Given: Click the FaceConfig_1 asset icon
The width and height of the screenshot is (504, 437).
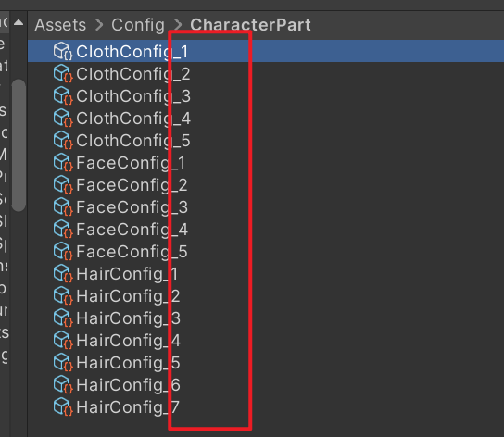Looking at the screenshot, I should (x=63, y=163).
